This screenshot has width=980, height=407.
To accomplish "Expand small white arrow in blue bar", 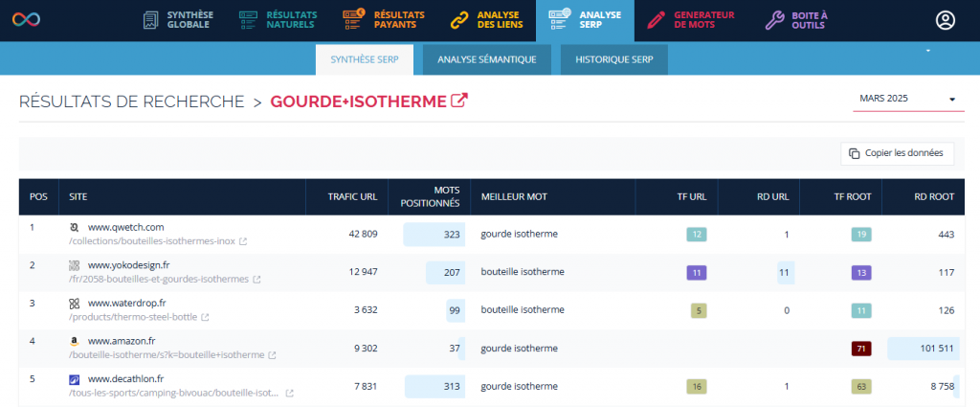I will click(928, 50).
